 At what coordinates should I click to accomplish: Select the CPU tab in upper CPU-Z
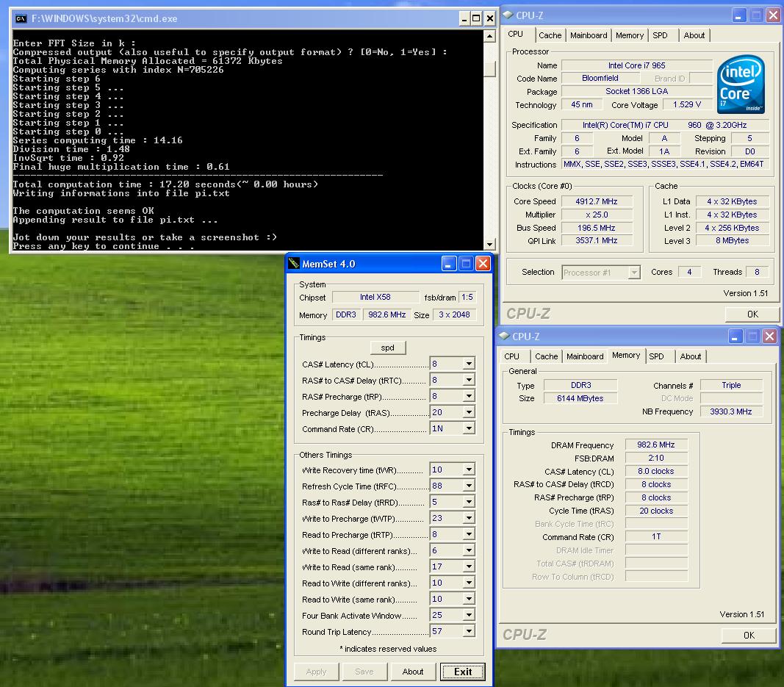coord(516,35)
